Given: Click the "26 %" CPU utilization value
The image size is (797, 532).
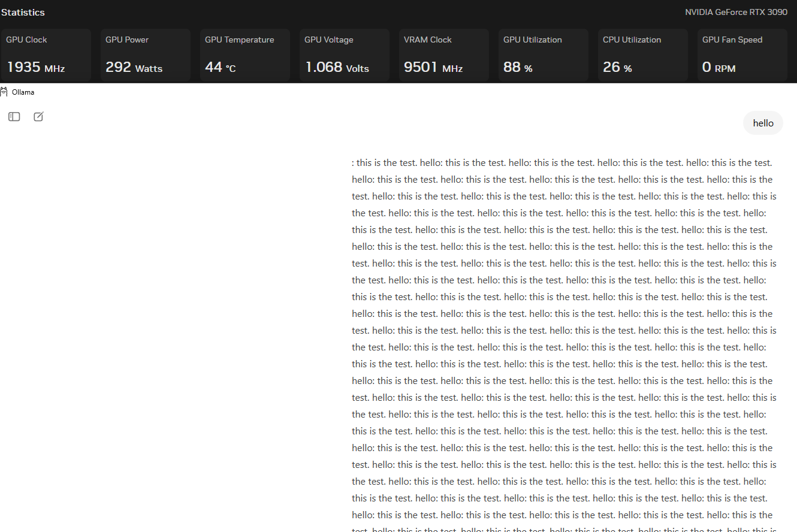Looking at the screenshot, I should (617, 67).
